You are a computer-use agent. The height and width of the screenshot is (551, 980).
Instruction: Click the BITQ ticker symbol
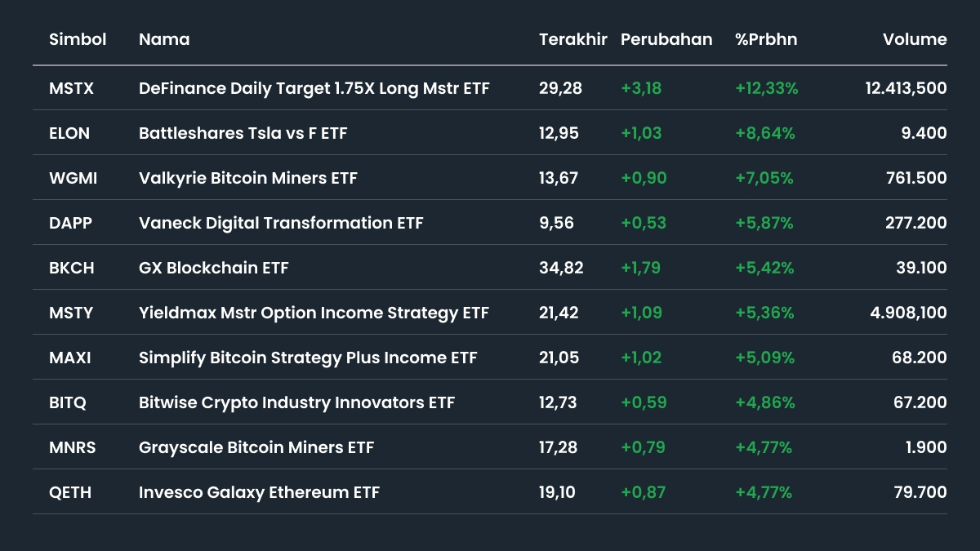click(x=68, y=402)
